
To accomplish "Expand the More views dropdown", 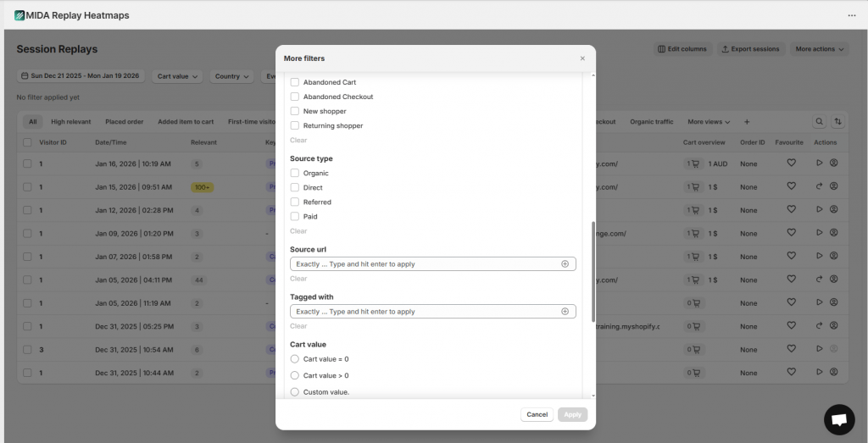I will click(709, 122).
